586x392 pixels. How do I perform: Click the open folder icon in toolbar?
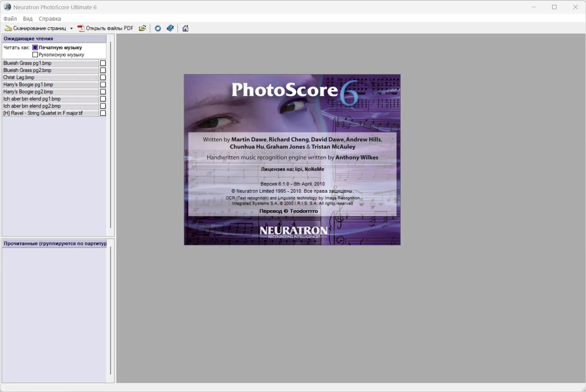click(x=142, y=28)
